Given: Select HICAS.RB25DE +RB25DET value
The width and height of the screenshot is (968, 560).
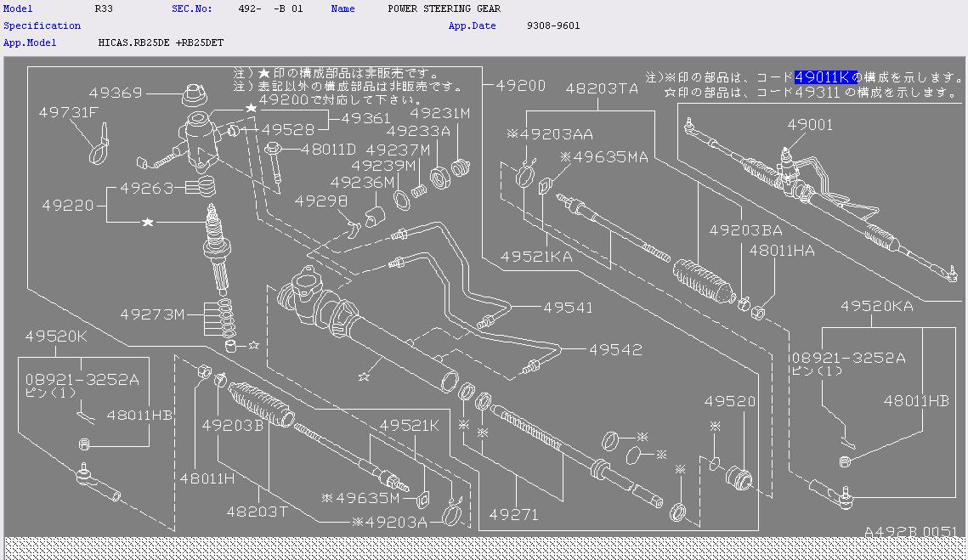Looking at the screenshot, I should tap(161, 43).
